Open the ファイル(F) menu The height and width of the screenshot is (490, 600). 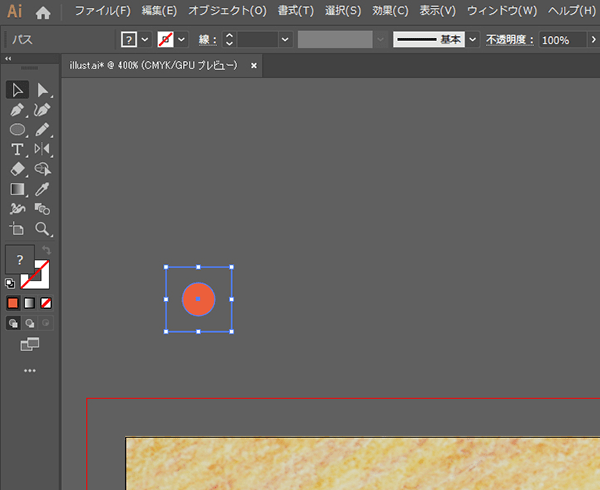pyautogui.click(x=102, y=12)
